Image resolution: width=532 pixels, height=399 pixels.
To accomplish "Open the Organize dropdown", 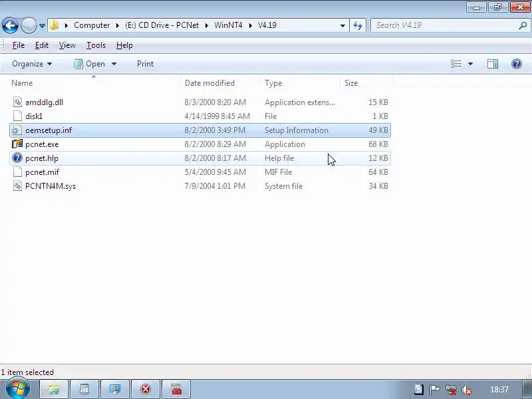I will click(32, 64).
